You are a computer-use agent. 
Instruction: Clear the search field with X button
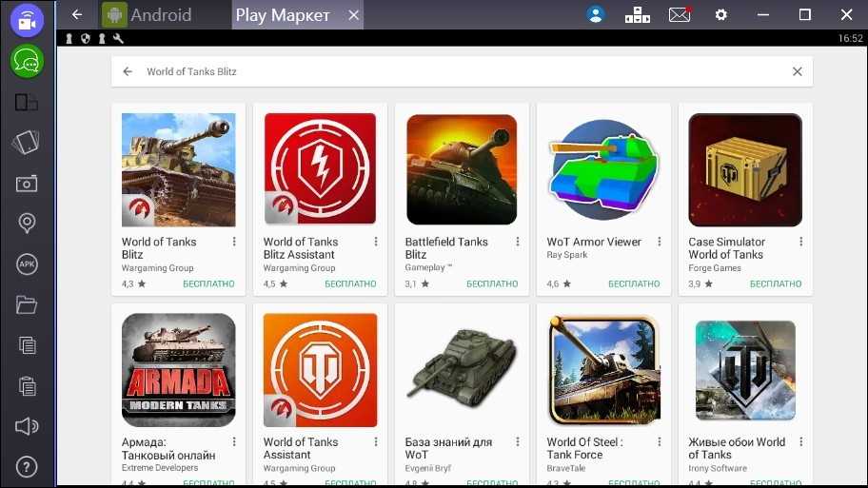(798, 71)
